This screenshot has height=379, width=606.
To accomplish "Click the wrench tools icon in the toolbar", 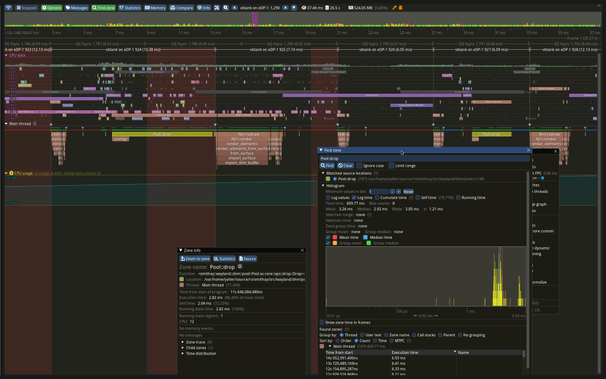I will point(217,7).
